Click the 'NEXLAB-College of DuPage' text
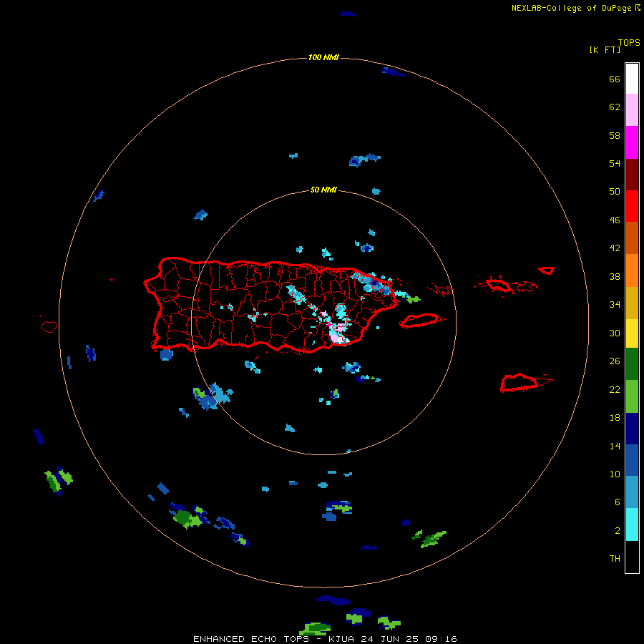Screen dimensions: 644x644 [571, 8]
